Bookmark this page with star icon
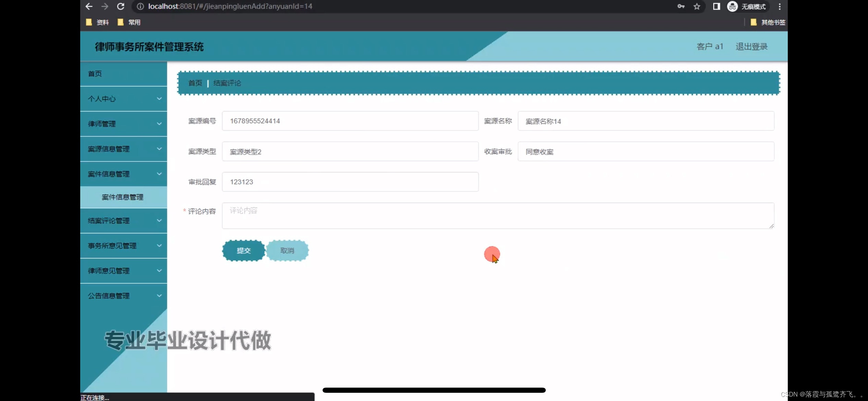 (x=697, y=6)
